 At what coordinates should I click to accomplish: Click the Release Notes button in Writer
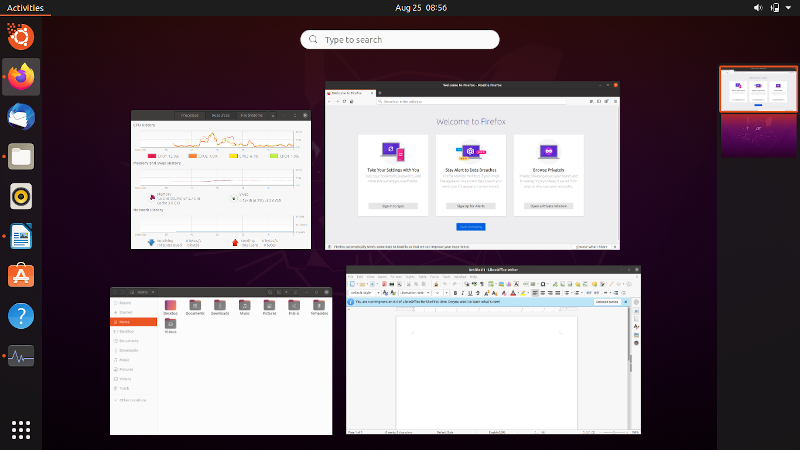pos(607,302)
